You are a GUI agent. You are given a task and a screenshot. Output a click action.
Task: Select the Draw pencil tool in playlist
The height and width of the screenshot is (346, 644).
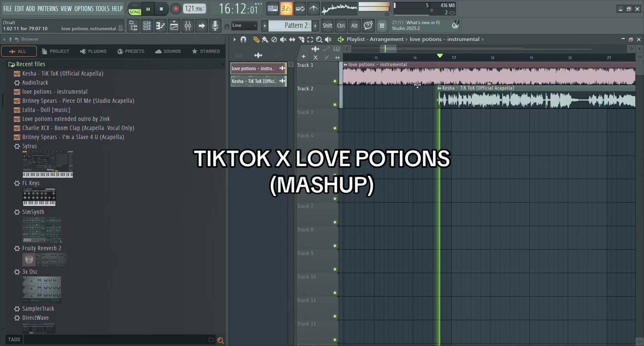[x=256, y=40]
